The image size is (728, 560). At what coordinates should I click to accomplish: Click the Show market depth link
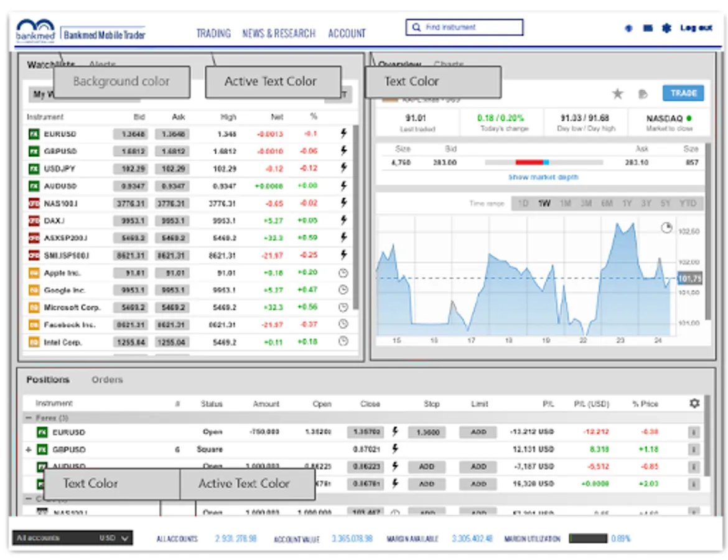pyautogui.click(x=543, y=177)
